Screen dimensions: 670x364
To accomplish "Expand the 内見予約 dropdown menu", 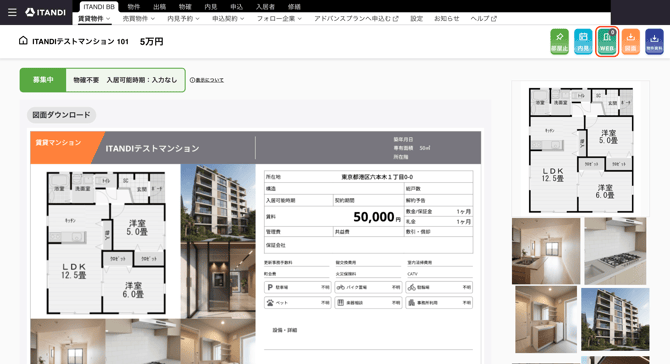I will (183, 19).
